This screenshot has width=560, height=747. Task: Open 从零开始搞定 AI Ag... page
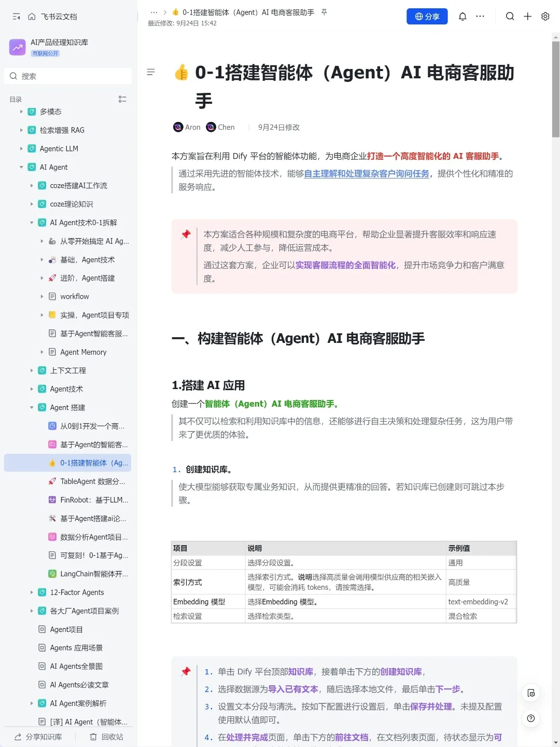[x=94, y=241]
